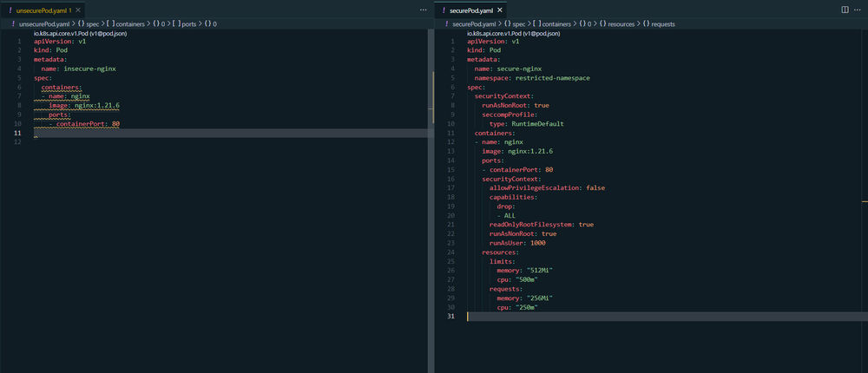The image size is (868, 373).
Task: Click the schema link above left editor code
Action: [81, 34]
